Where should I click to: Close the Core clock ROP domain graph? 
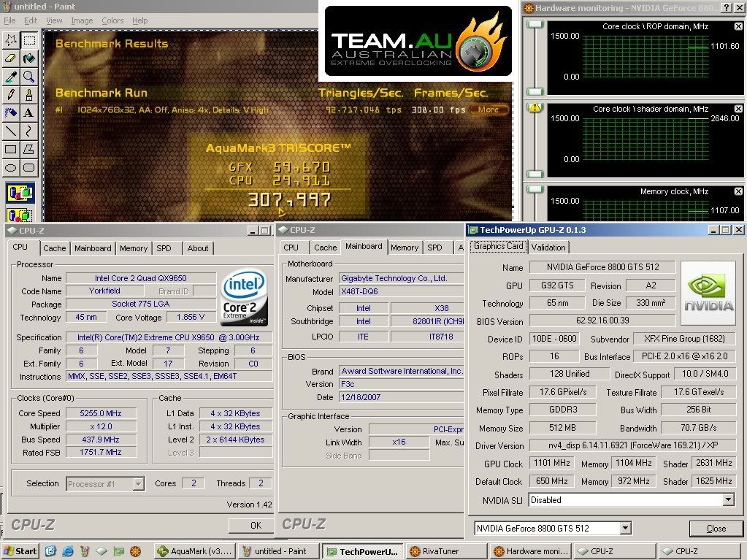pyautogui.click(x=738, y=27)
